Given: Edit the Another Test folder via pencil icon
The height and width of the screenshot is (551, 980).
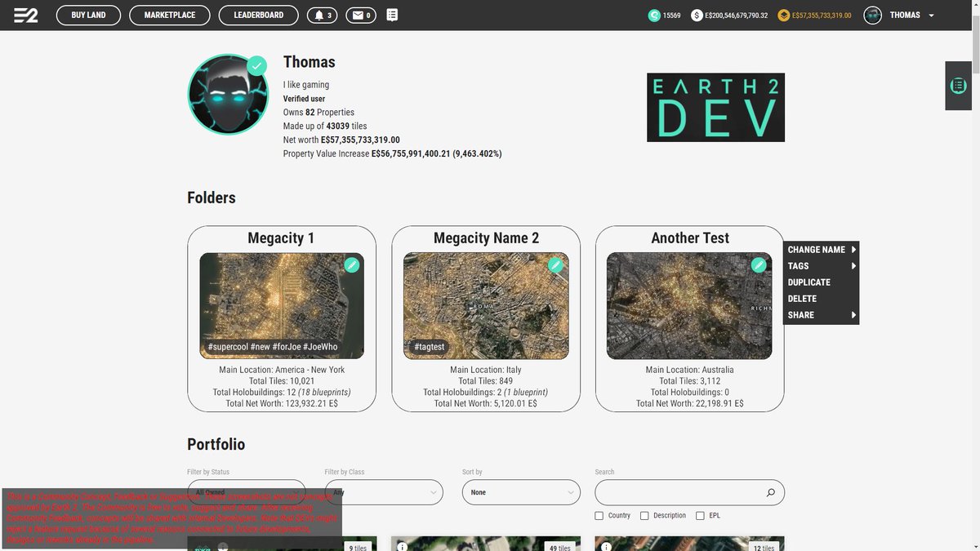Looking at the screenshot, I should pyautogui.click(x=759, y=265).
